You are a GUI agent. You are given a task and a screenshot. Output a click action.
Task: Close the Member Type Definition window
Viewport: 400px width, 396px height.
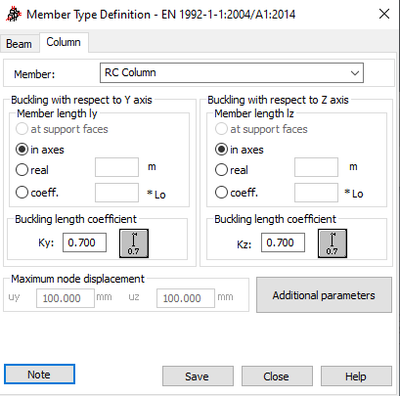(x=384, y=14)
